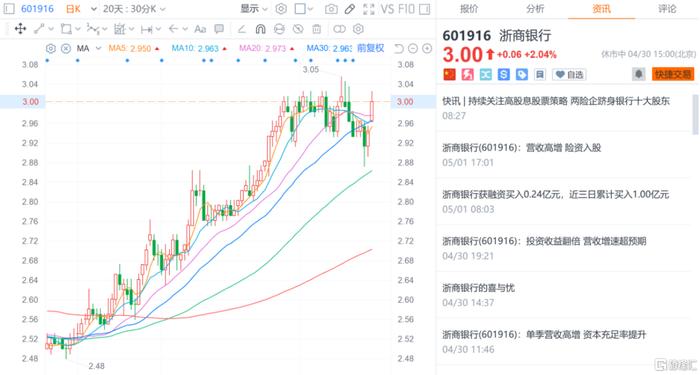Select the text Aa annotation tool
This screenshot has height=375, width=700.
point(200,29)
